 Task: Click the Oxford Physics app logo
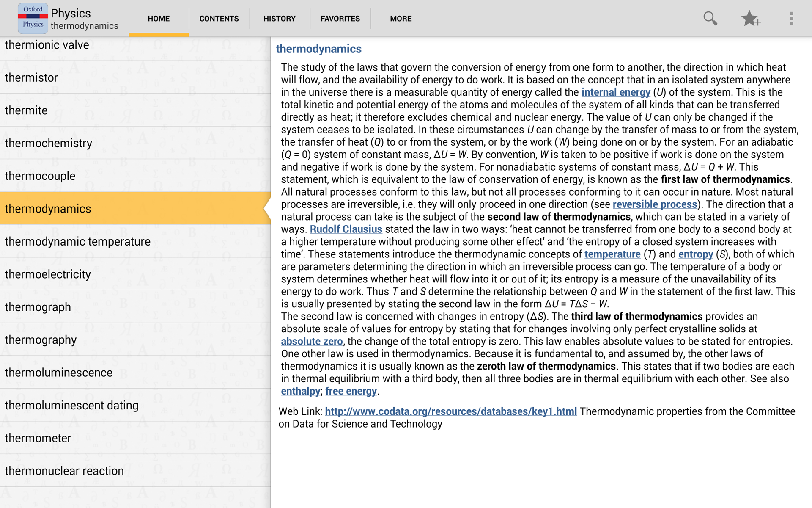[33, 18]
